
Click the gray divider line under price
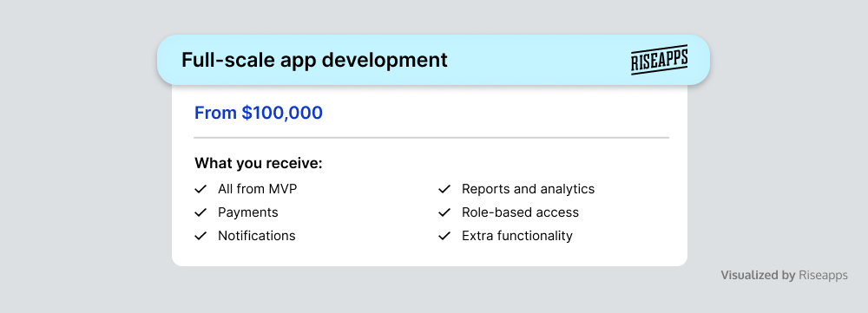[x=431, y=137]
